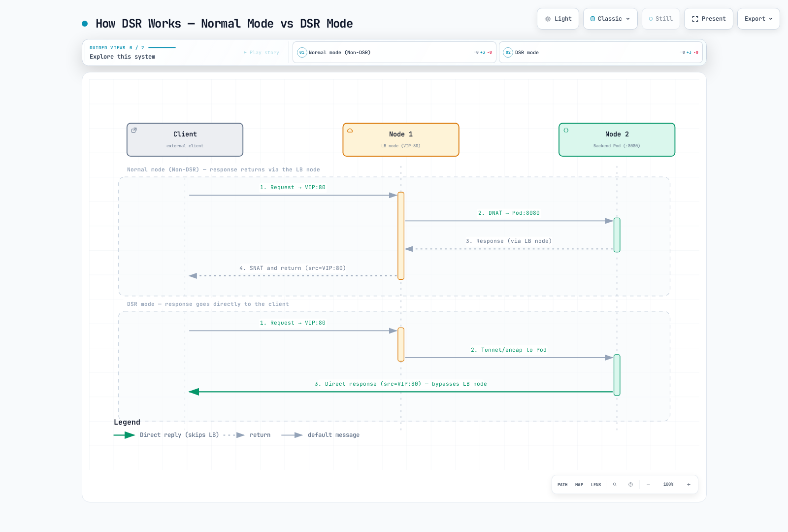Viewport: 788px width, 532px height.
Task: Click the 'Explore this system' heading
Action: coord(122,57)
